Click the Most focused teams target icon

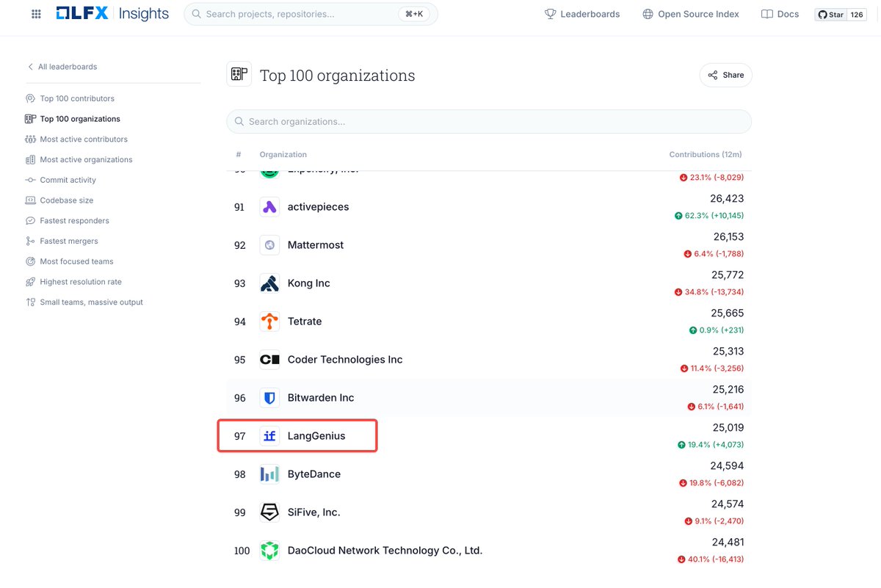point(30,261)
